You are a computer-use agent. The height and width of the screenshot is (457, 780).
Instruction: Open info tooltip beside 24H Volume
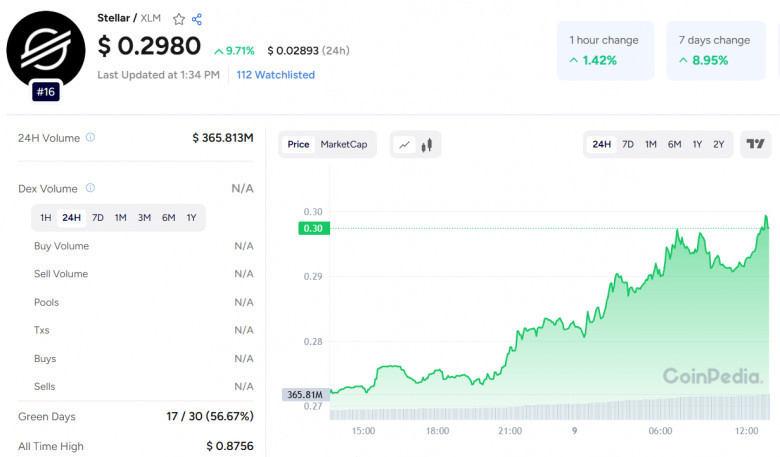click(x=90, y=137)
